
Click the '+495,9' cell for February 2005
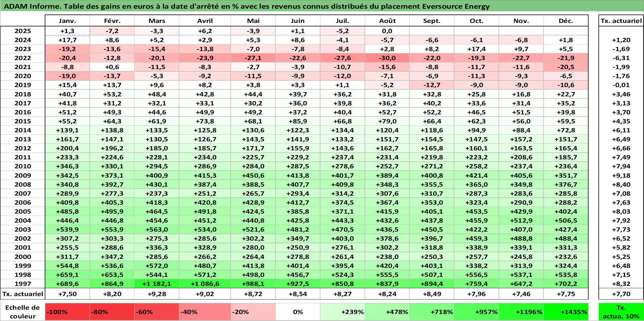112,212
